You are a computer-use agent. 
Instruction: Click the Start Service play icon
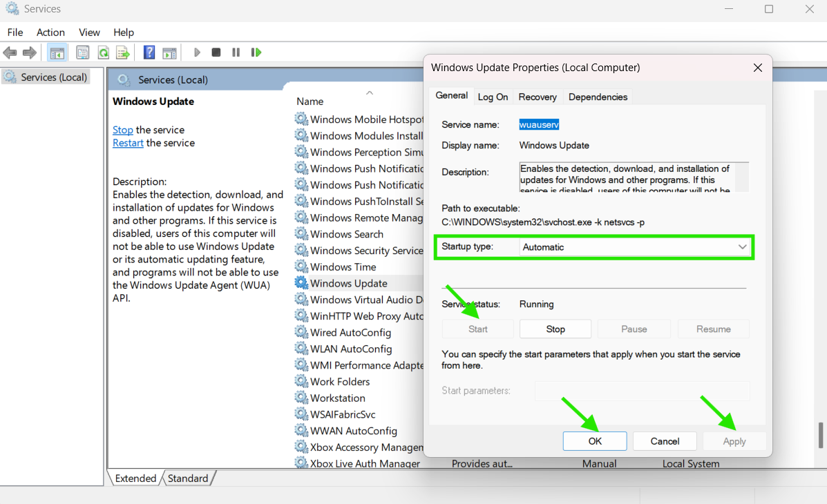click(x=197, y=52)
